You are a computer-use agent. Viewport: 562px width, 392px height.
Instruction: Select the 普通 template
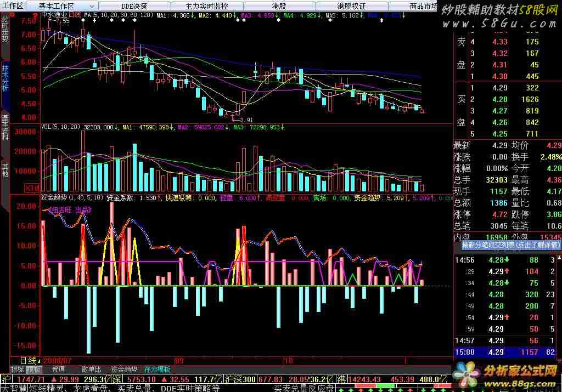point(58,369)
